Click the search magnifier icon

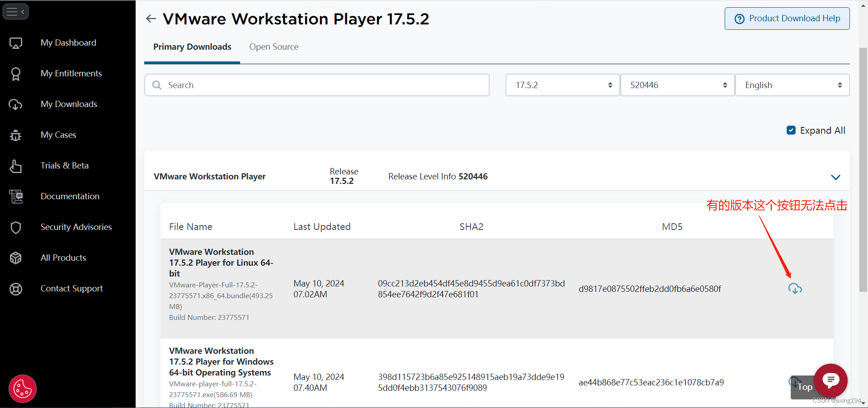(x=157, y=85)
